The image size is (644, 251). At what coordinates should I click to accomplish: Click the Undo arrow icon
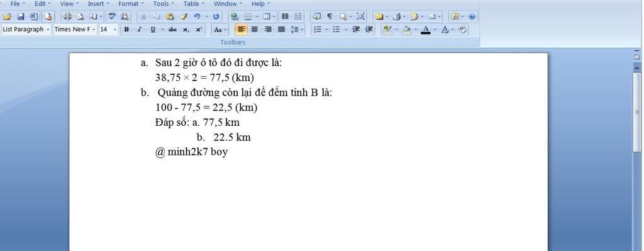[x=197, y=16]
